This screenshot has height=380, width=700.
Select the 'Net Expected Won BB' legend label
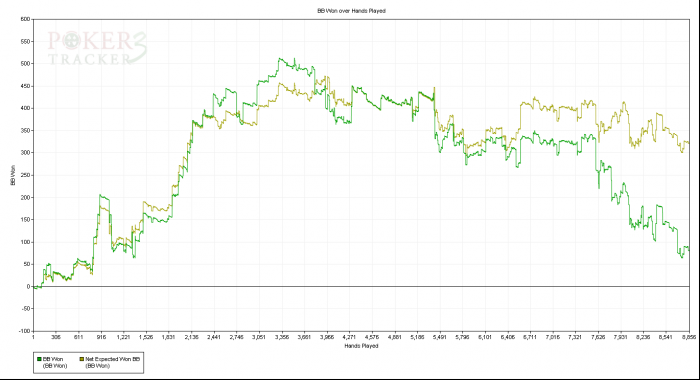(112, 359)
